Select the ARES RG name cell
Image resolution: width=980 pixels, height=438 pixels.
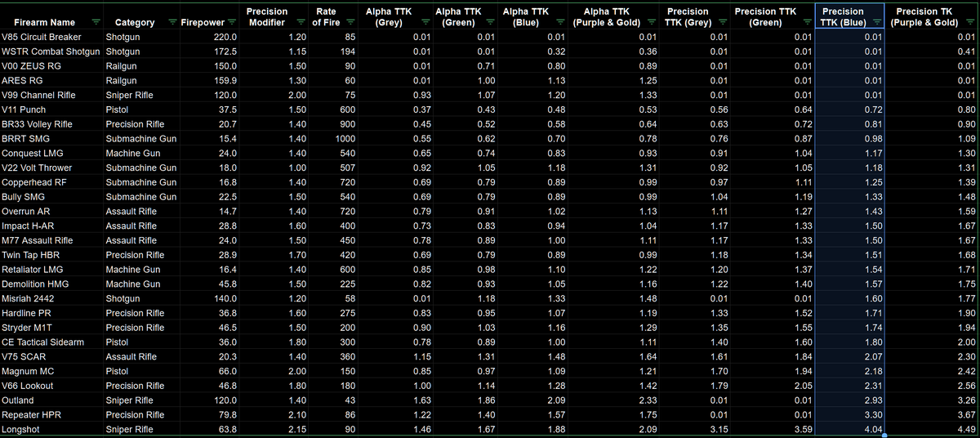(51, 81)
